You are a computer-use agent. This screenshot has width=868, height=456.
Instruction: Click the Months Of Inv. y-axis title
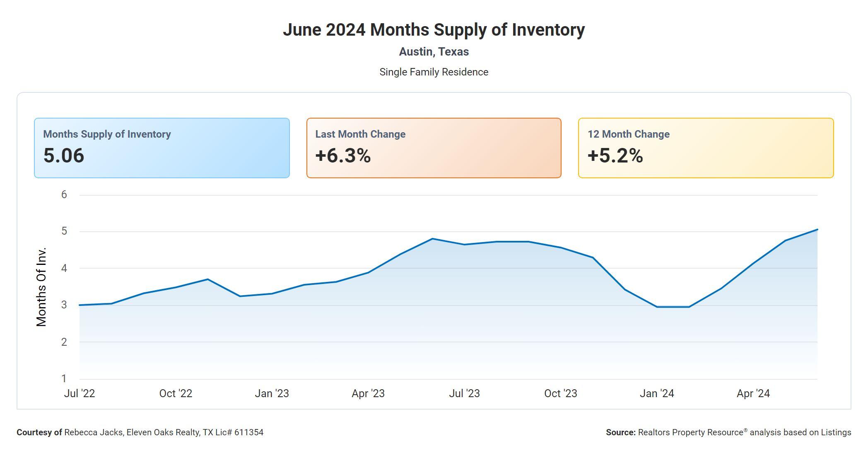click(41, 287)
